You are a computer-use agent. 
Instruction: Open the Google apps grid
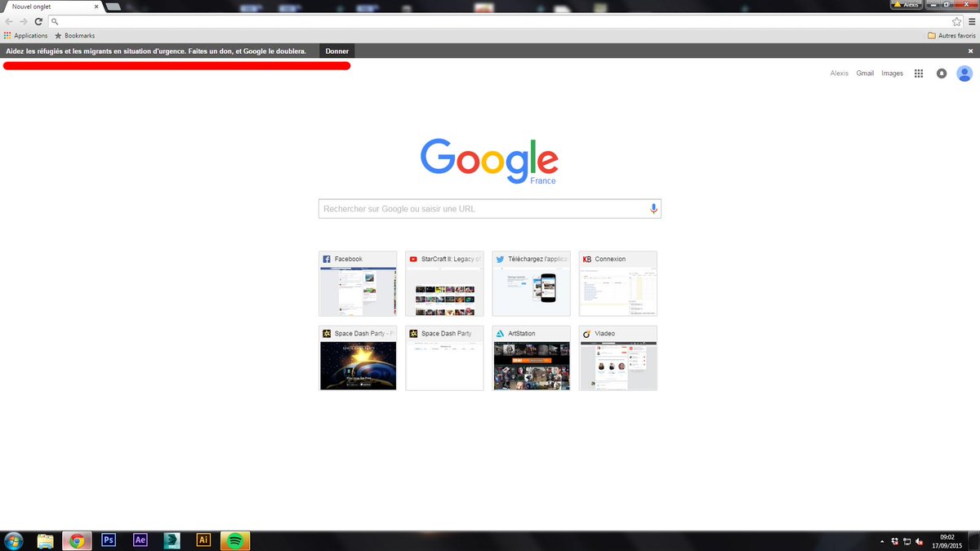click(x=919, y=73)
